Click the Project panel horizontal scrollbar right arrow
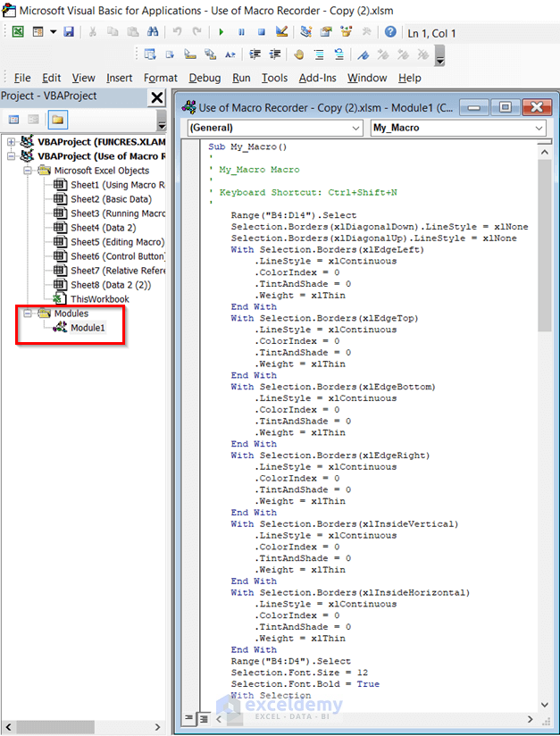The image size is (560, 736). tap(158, 727)
